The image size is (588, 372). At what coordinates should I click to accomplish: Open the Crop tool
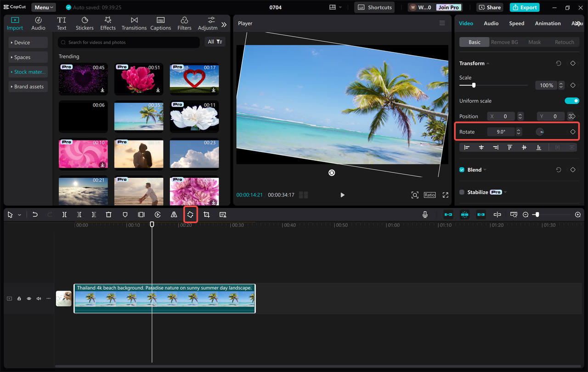206,214
